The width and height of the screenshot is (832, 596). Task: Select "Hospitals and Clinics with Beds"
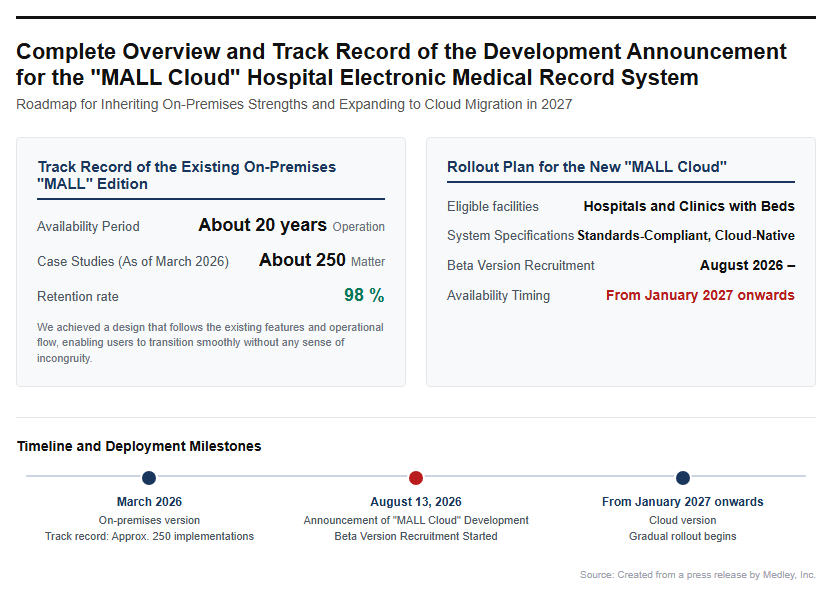point(689,206)
